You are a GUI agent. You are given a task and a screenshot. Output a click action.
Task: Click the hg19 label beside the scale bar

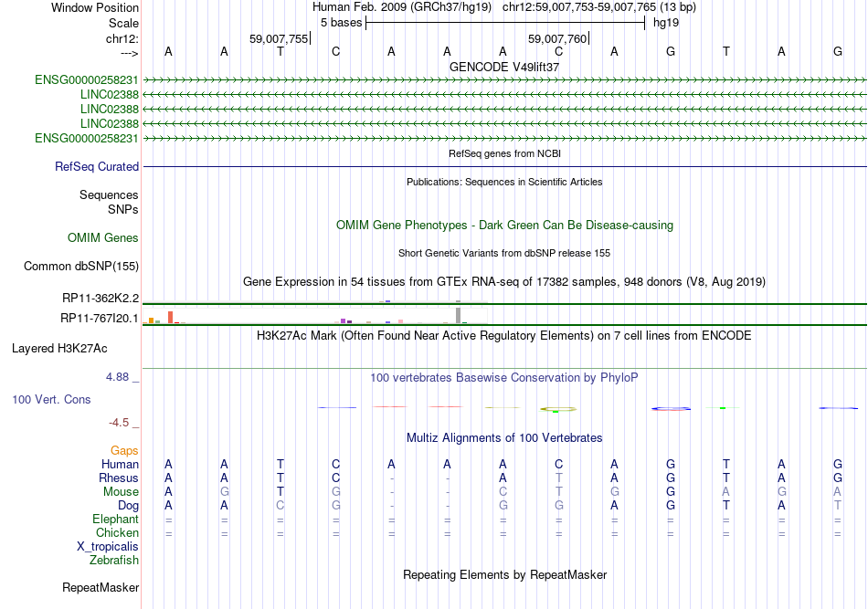666,23
